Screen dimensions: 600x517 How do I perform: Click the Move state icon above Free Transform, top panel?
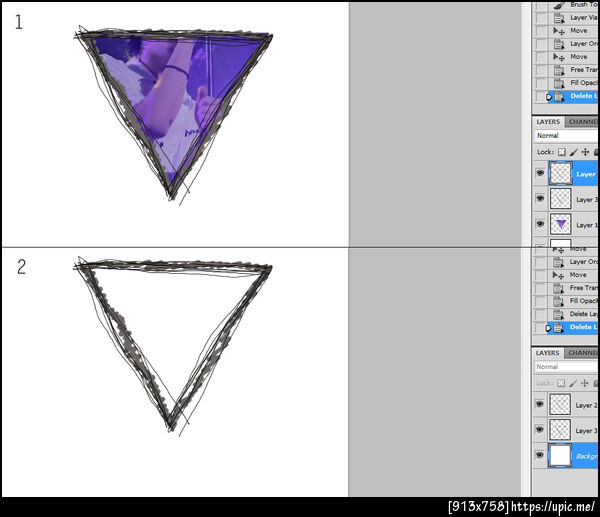pyautogui.click(x=559, y=57)
